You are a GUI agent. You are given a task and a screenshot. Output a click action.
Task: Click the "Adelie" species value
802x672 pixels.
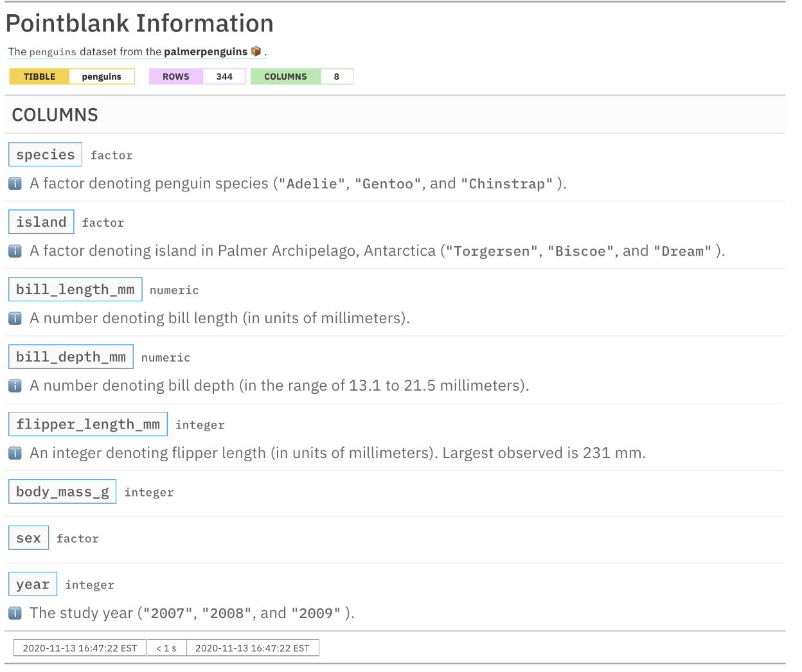[312, 184]
